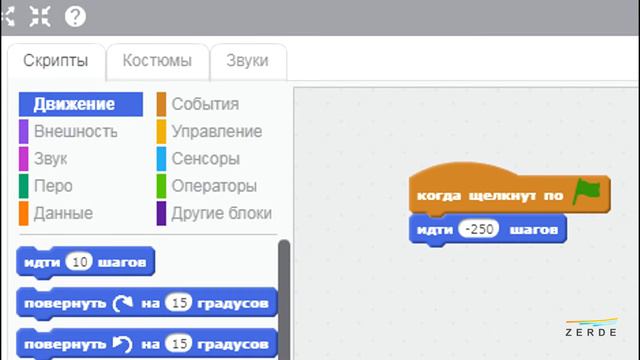This screenshot has height=360, width=640.
Task: Click the grow sprite arrows icon
Action: coord(7,17)
